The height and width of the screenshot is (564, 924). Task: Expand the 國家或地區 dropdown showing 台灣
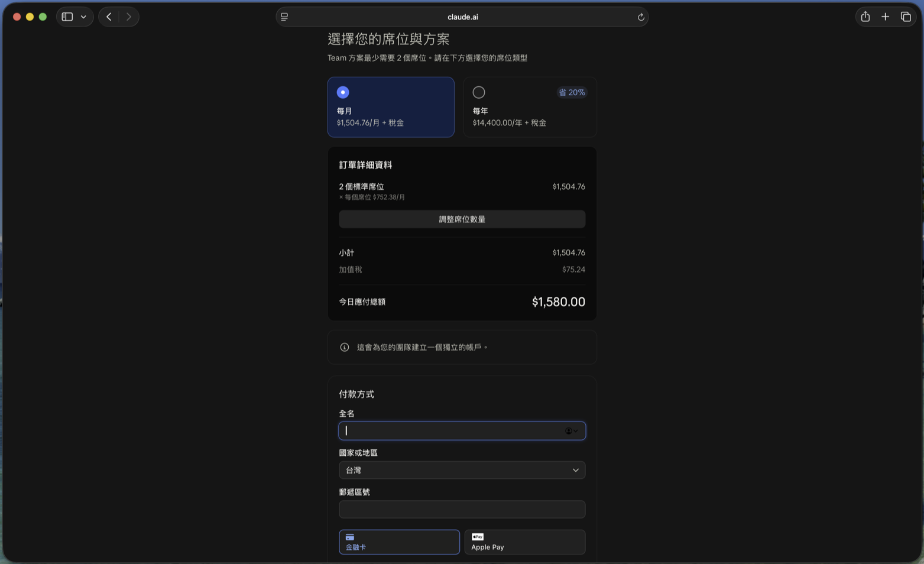(462, 470)
